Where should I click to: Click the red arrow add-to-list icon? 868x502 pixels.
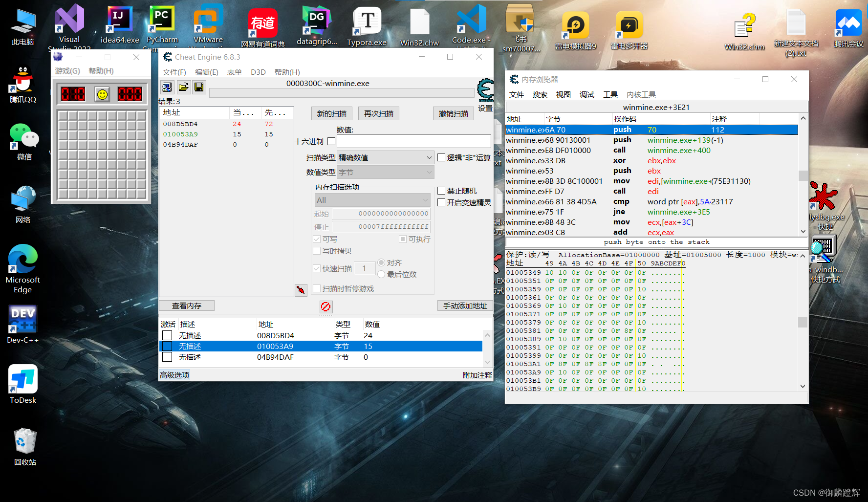[301, 290]
